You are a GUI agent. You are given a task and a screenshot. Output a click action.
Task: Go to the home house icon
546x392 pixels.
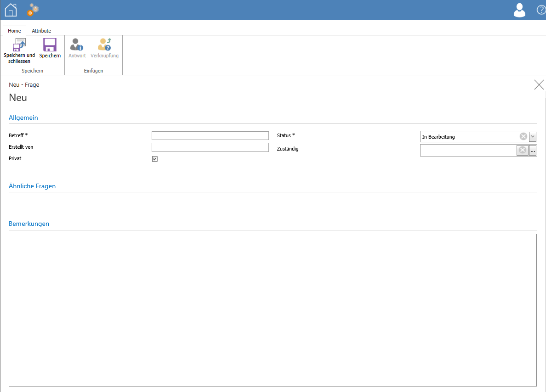11,10
